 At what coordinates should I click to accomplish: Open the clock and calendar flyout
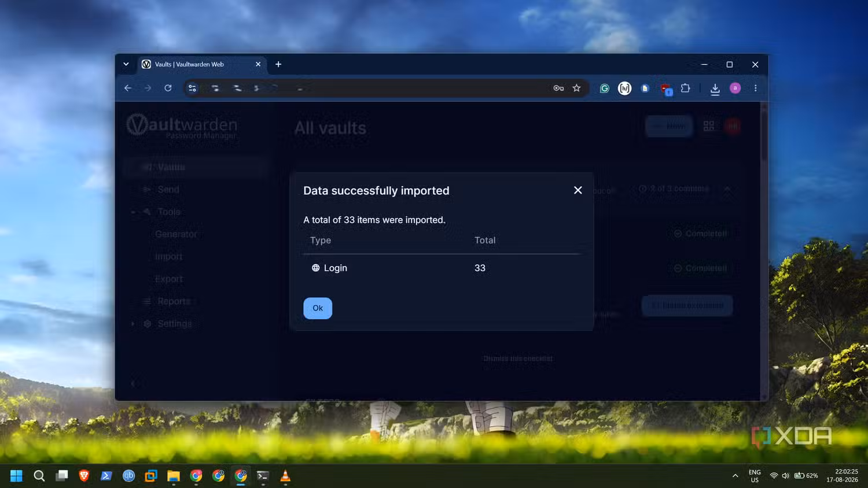click(x=842, y=476)
